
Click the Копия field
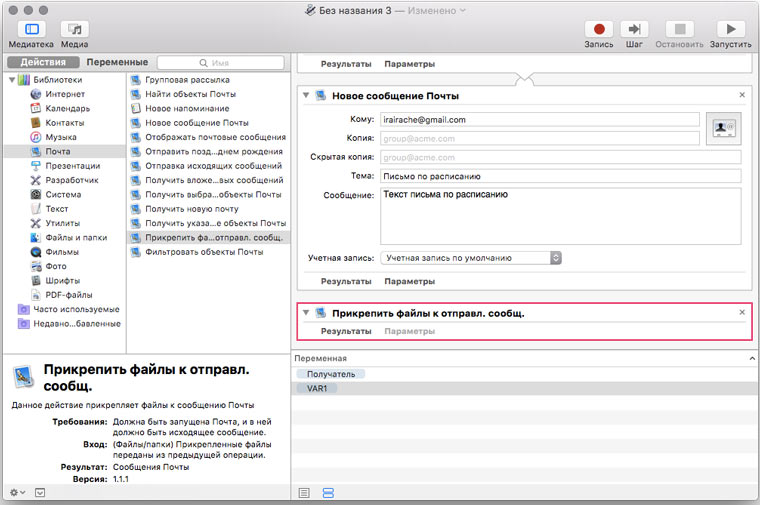pyautogui.click(x=539, y=139)
